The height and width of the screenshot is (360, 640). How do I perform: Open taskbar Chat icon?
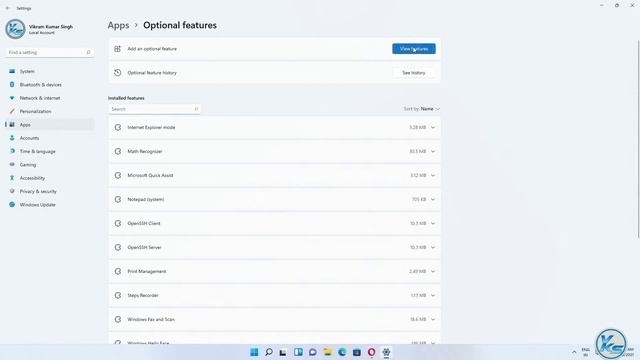(313, 352)
